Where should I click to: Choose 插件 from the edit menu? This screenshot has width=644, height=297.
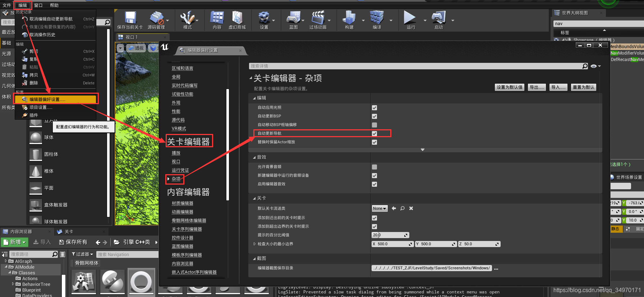click(x=55, y=115)
